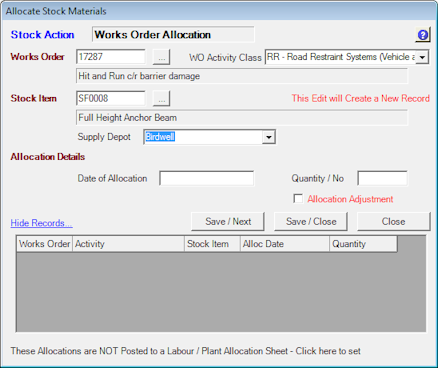Focus the Stock Item code field SF0008

click(x=111, y=99)
